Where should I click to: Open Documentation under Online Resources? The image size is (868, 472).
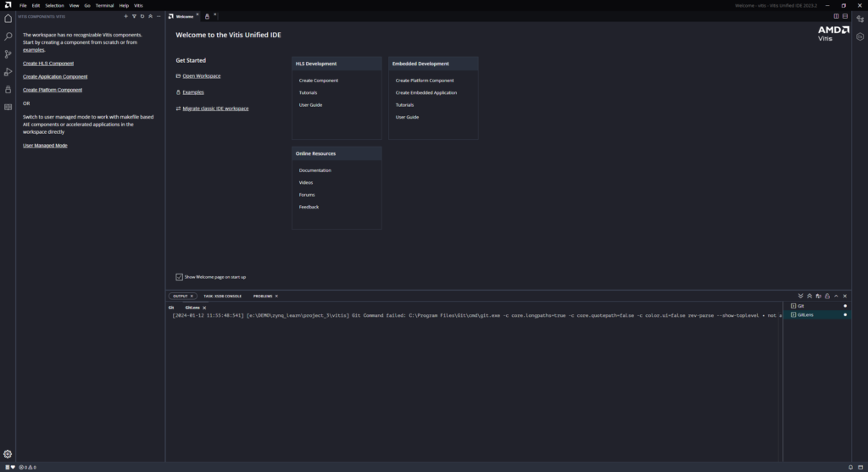click(x=315, y=170)
